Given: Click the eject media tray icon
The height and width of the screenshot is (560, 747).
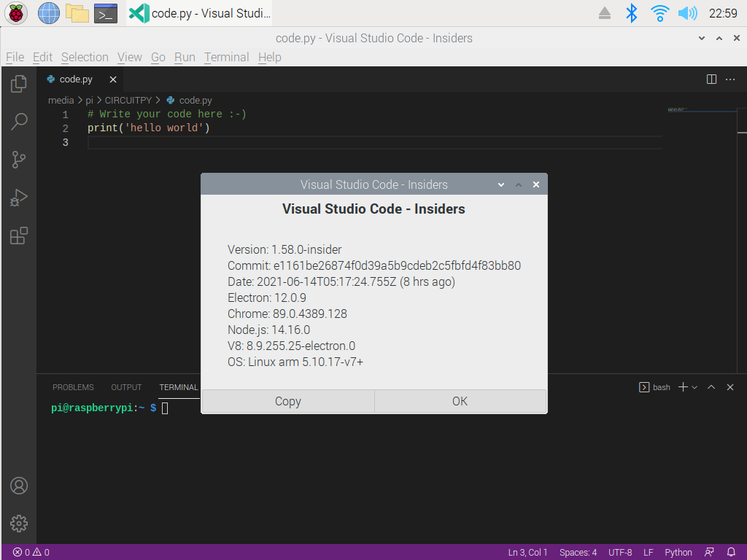Looking at the screenshot, I should click(x=605, y=13).
